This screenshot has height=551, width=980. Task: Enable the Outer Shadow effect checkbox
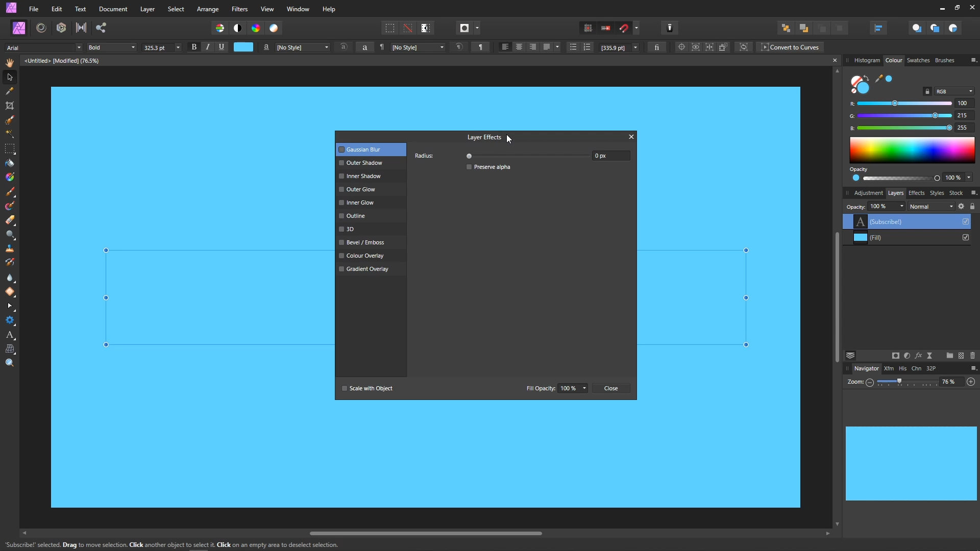coord(341,163)
